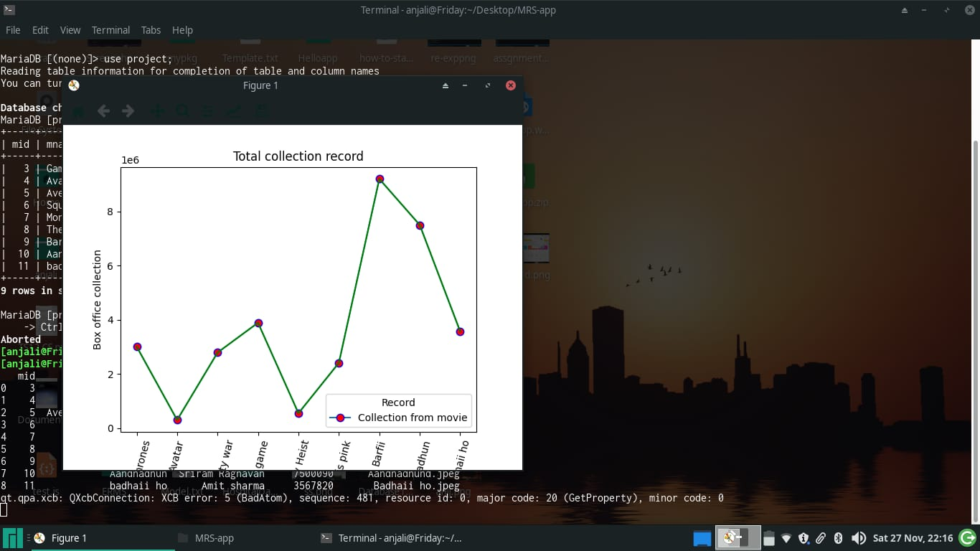Go back to previous plot view

(103, 111)
